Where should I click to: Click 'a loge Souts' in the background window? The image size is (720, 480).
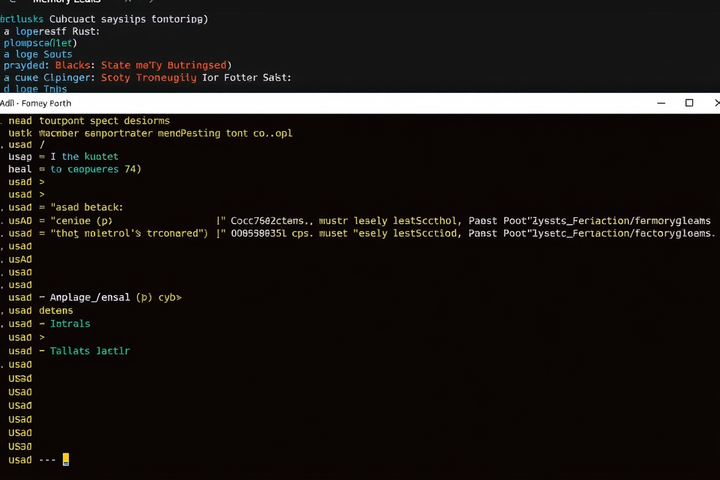tap(38, 54)
